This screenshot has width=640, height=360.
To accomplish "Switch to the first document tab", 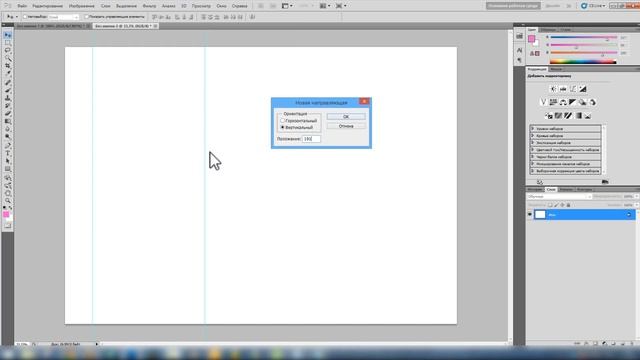I will tap(53, 26).
